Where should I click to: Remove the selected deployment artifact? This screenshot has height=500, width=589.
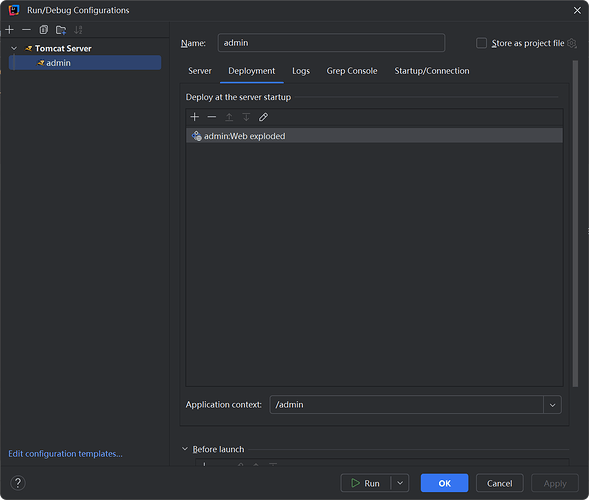coord(212,117)
